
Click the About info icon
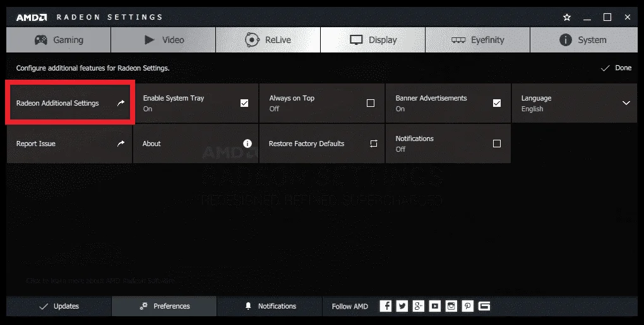[x=247, y=143]
